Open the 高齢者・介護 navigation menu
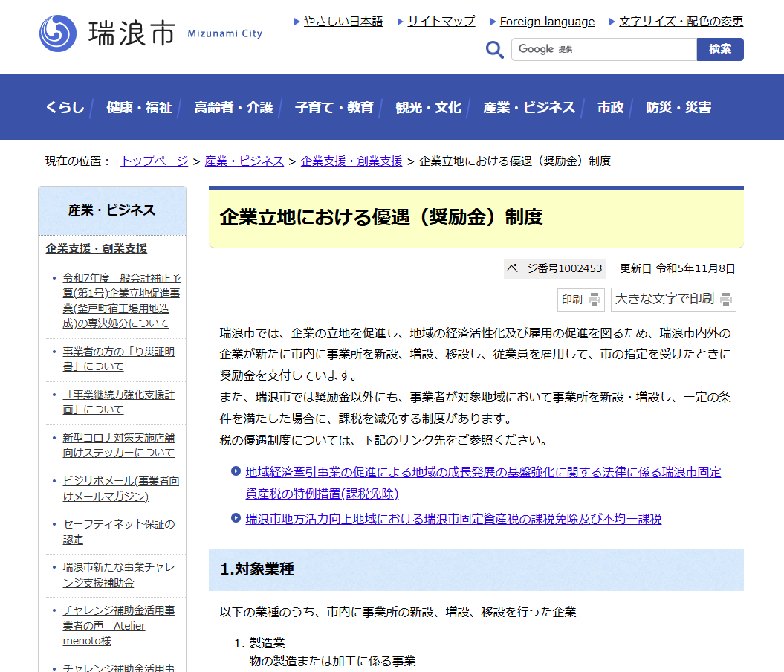784x672 pixels. [x=233, y=108]
